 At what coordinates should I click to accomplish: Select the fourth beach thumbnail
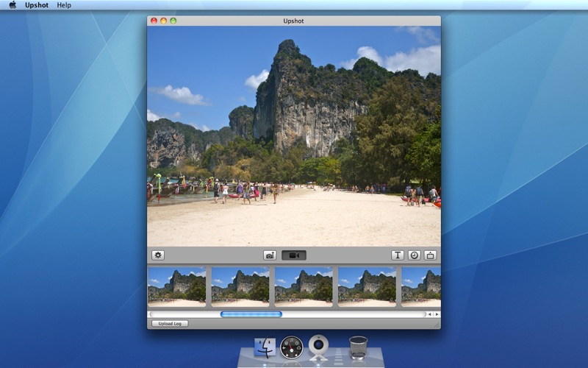[x=367, y=287]
